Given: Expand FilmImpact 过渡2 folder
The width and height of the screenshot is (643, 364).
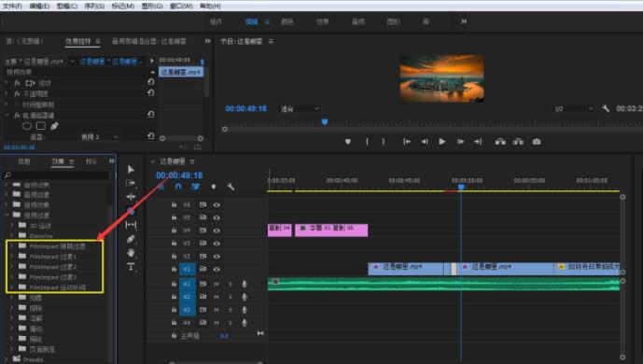Looking at the screenshot, I should coord(11,266).
